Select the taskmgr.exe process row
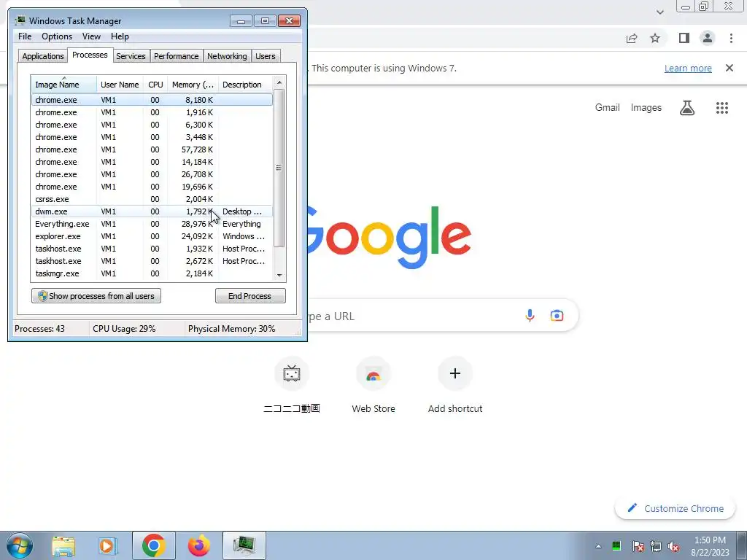This screenshot has width=747, height=560. tap(152, 273)
